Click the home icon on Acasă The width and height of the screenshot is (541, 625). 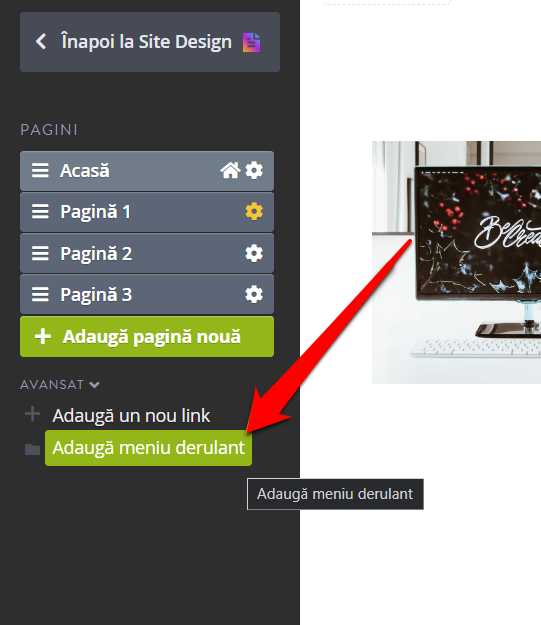click(x=230, y=171)
